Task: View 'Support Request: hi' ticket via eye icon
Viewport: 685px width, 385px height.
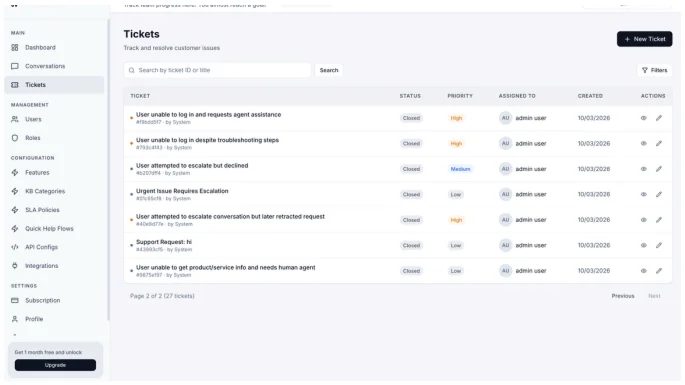Action: [643, 245]
